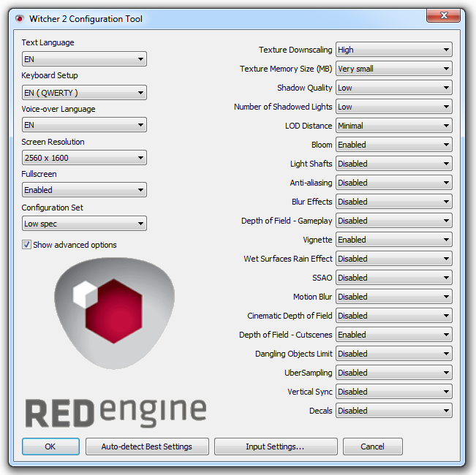The height and width of the screenshot is (475, 476).
Task: Open the Bloom dropdown
Action: [393, 145]
